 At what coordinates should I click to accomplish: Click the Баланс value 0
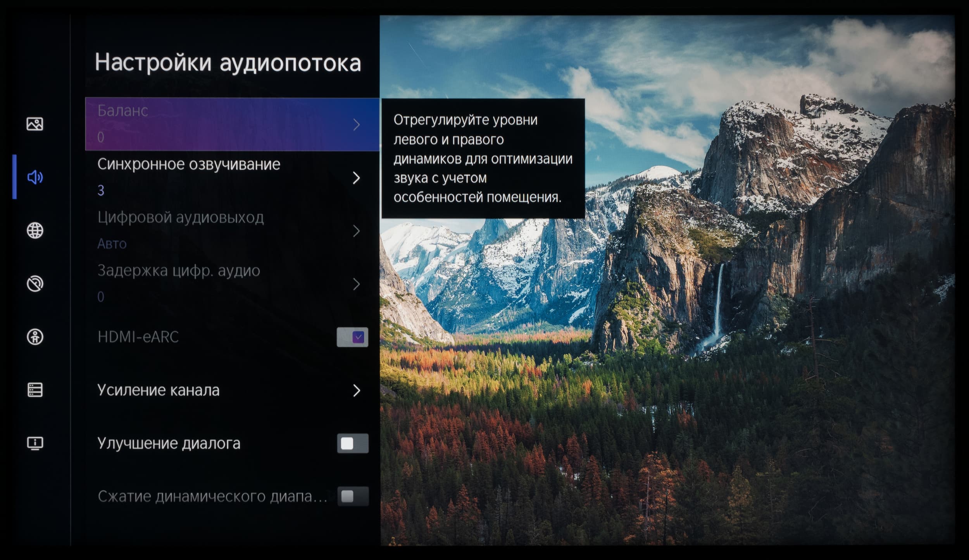coord(101,137)
